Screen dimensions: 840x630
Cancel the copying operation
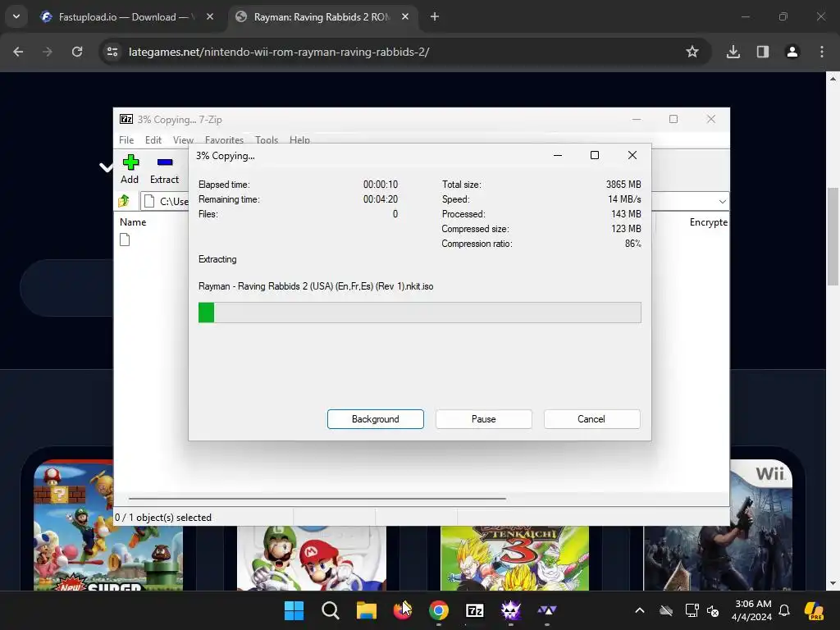(591, 419)
